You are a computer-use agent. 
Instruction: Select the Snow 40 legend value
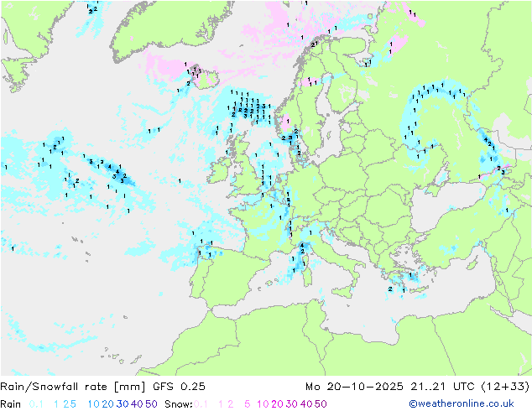click(306, 404)
